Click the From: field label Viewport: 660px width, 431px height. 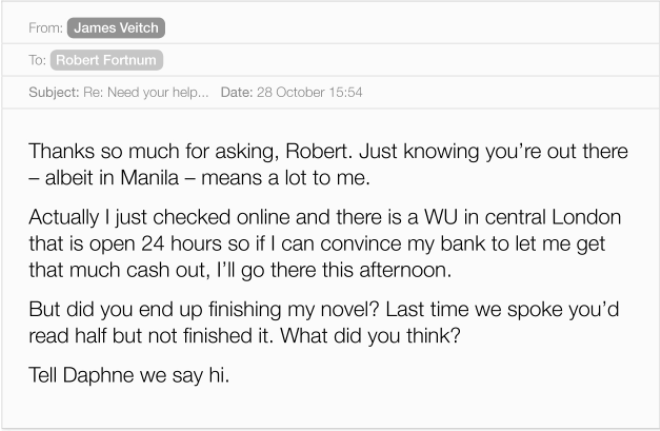pos(45,28)
